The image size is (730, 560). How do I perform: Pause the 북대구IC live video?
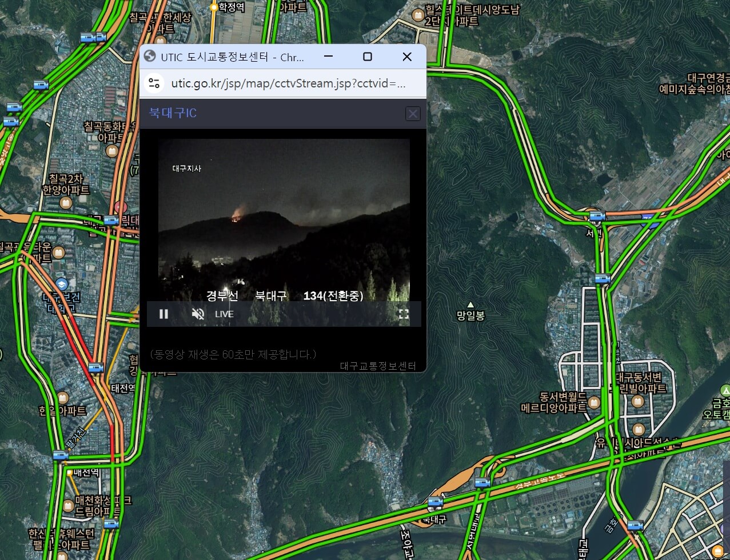(x=163, y=314)
